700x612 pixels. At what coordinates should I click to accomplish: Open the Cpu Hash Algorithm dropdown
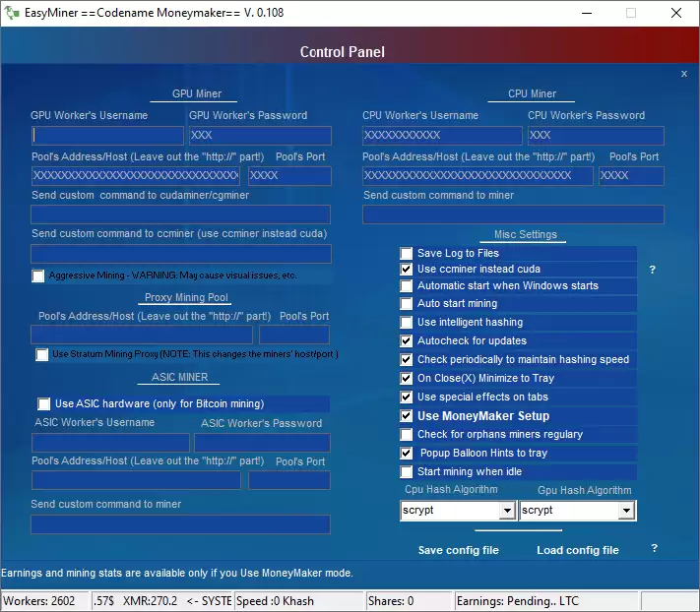coord(507,511)
